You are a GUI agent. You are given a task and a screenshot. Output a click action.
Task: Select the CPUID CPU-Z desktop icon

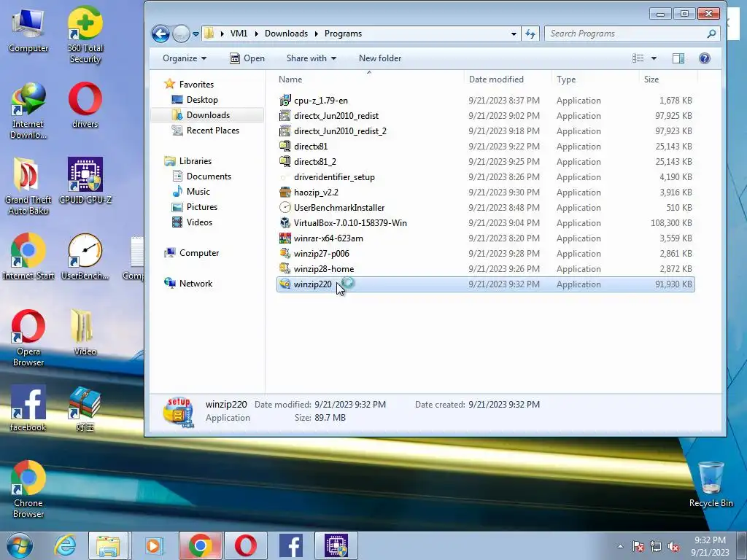tap(85, 181)
